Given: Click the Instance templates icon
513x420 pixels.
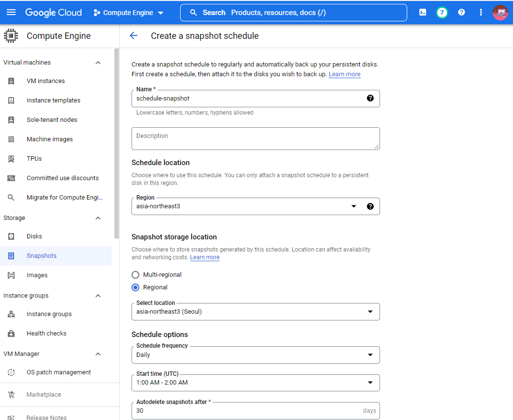Looking at the screenshot, I should (x=11, y=101).
